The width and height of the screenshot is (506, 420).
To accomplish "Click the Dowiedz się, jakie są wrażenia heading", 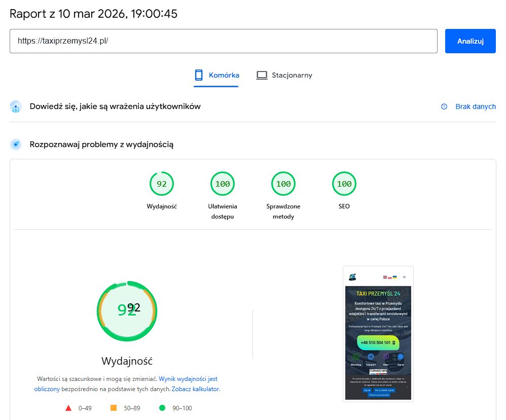I will pos(115,107).
